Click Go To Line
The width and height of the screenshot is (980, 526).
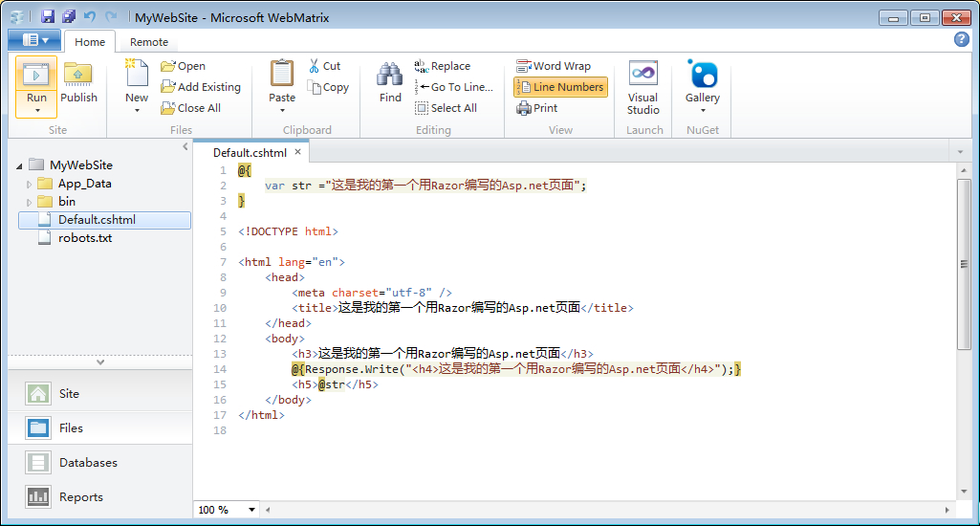454,87
